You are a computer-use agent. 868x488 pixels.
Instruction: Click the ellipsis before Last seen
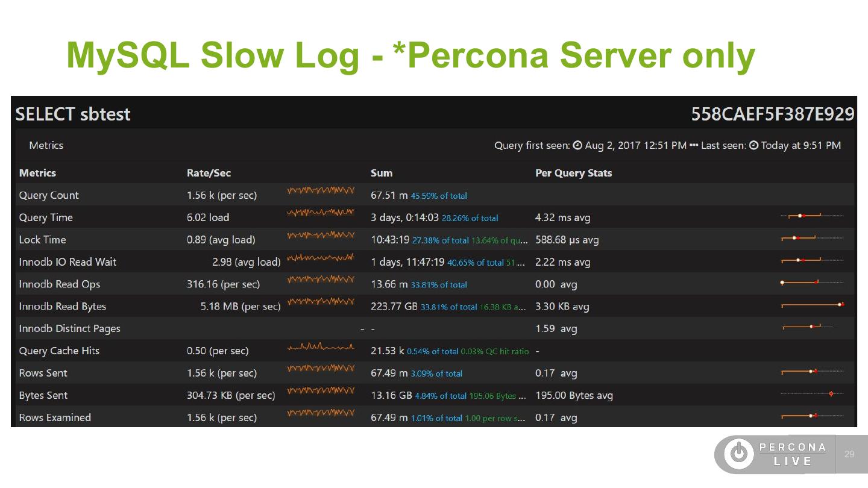point(693,145)
